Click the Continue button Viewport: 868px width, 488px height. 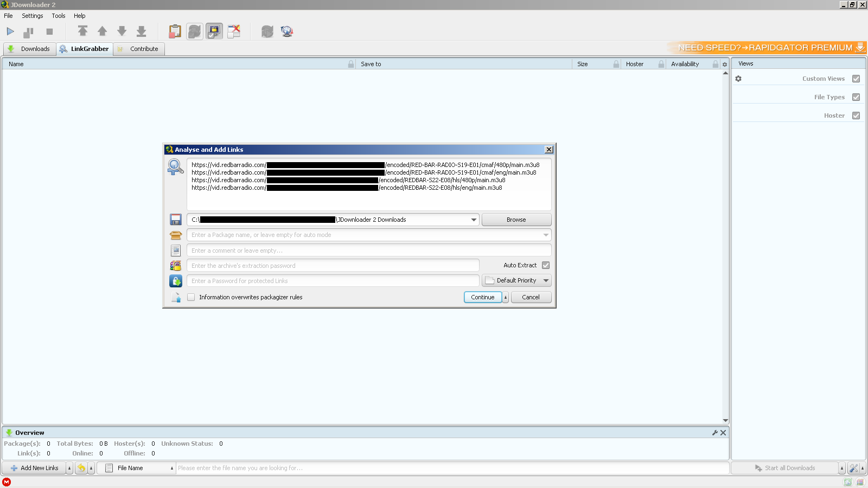tap(483, 297)
